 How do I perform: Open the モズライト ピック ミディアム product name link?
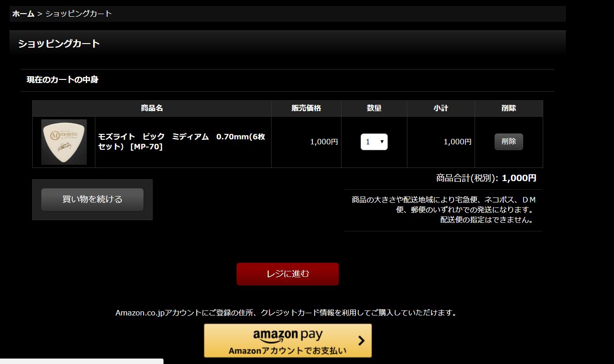pos(182,142)
